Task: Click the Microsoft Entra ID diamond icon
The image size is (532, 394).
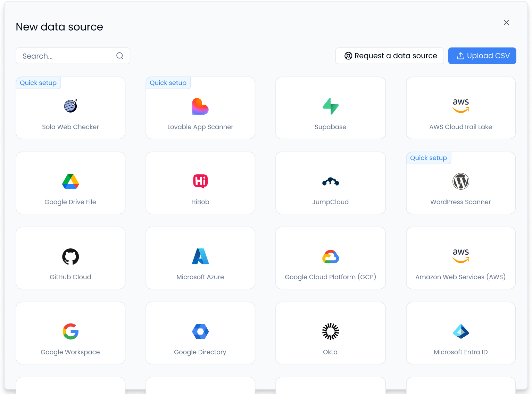Action: (x=460, y=331)
